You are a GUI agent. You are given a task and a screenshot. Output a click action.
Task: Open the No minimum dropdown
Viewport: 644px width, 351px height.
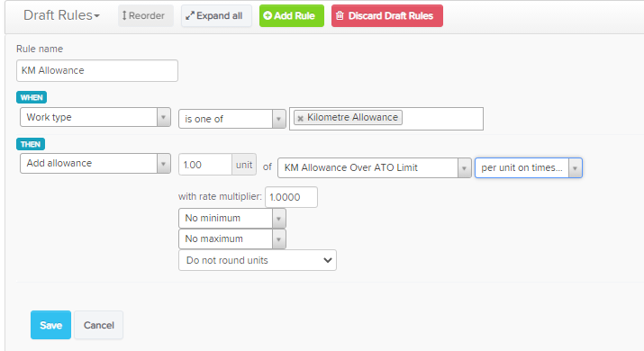coord(232,218)
